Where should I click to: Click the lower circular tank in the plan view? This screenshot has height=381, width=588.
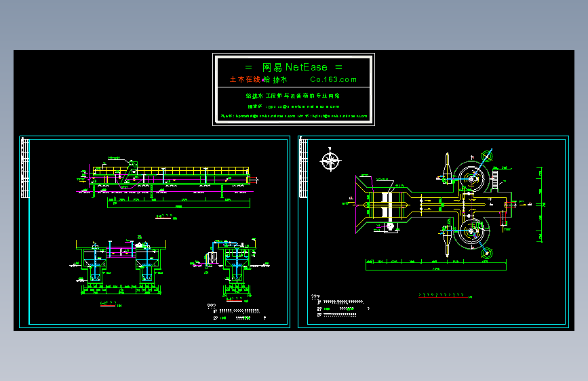pos(471,232)
